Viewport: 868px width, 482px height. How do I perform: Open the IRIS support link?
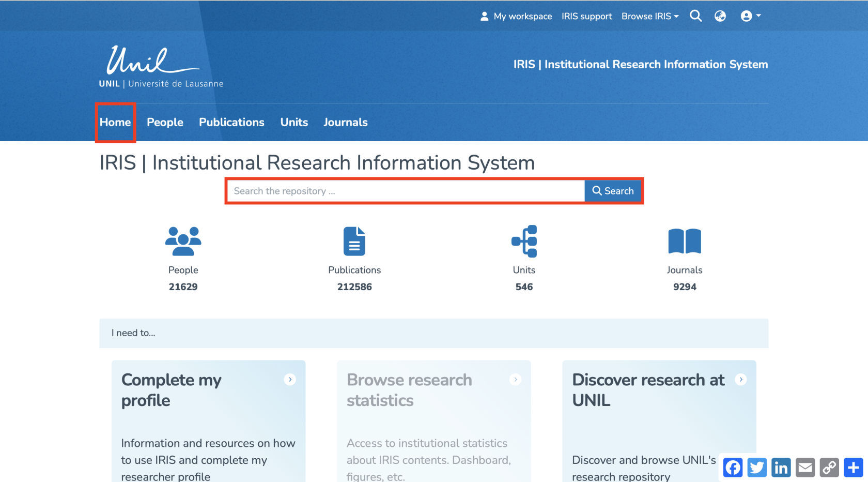coord(586,16)
